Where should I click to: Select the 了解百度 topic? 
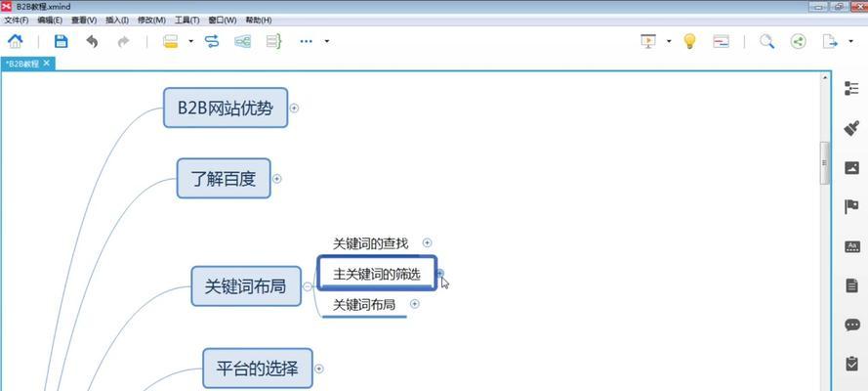point(224,178)
